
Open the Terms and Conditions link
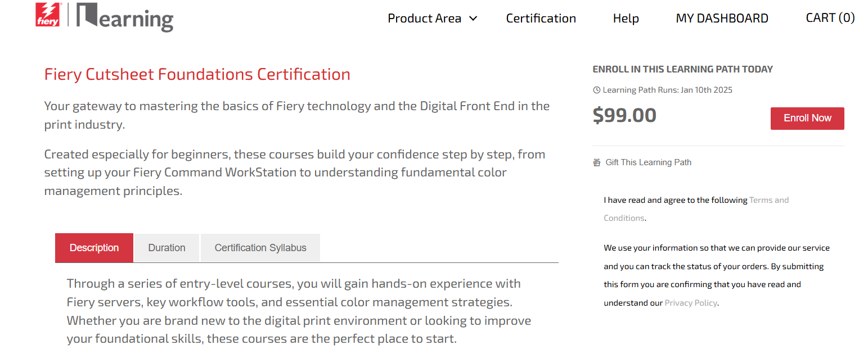[768, 200]
